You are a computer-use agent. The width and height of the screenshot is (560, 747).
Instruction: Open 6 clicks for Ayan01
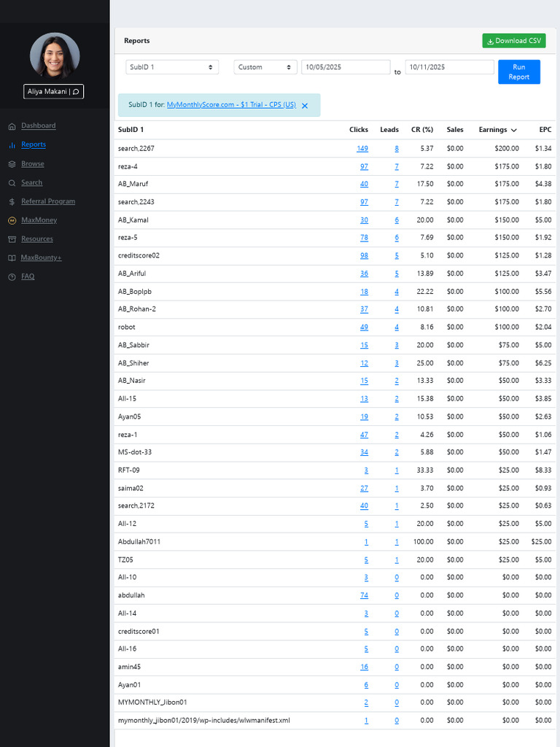(x=366, y=685)
